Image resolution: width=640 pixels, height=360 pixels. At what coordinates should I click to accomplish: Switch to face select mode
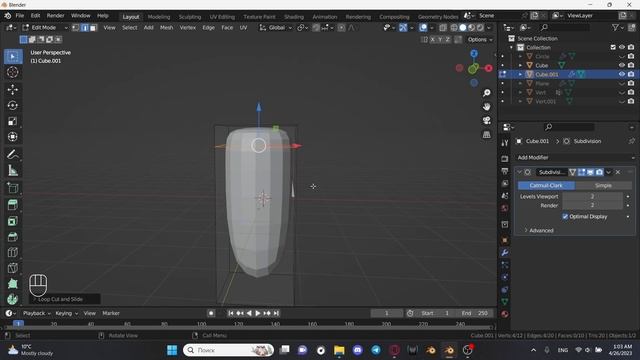click(x=93, y=28)
